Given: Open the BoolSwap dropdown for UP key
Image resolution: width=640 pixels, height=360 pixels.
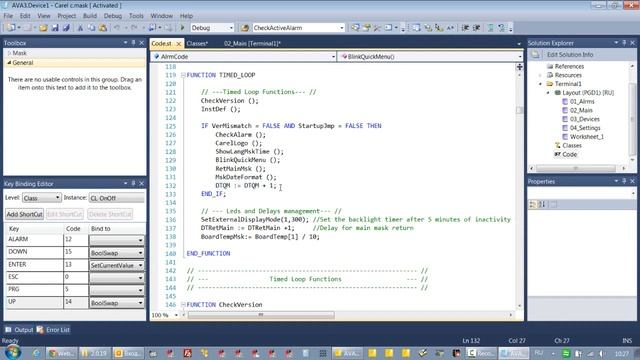Looking at the screenshot, I should tap(140, 303).
